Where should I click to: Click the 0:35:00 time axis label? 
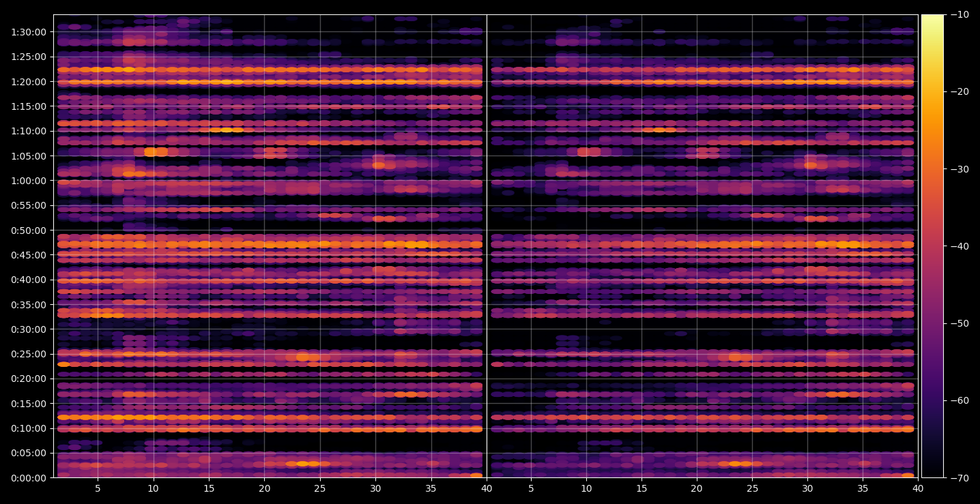click(29, 304)
